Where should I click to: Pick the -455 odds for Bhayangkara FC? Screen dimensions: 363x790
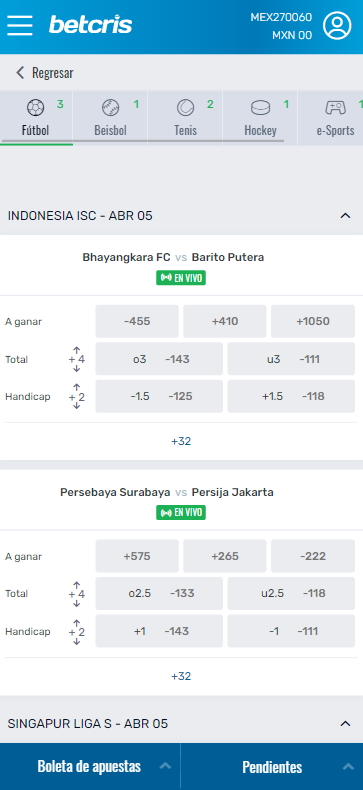(137, 321)
